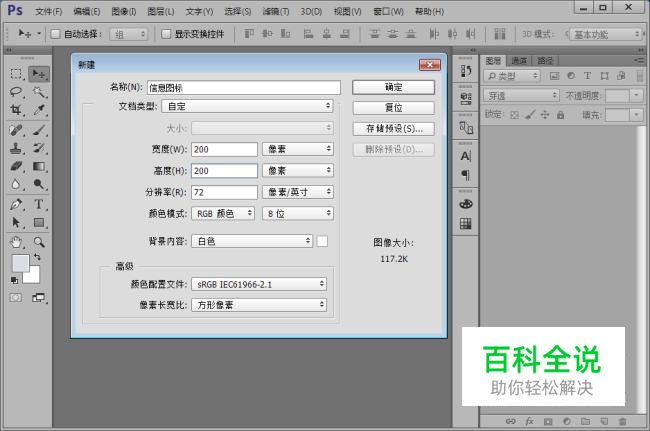Open the 颜色配置文件 sRGB dropdown
The width and height of the screenshot is (650, 431).
[x=259, y=284]
